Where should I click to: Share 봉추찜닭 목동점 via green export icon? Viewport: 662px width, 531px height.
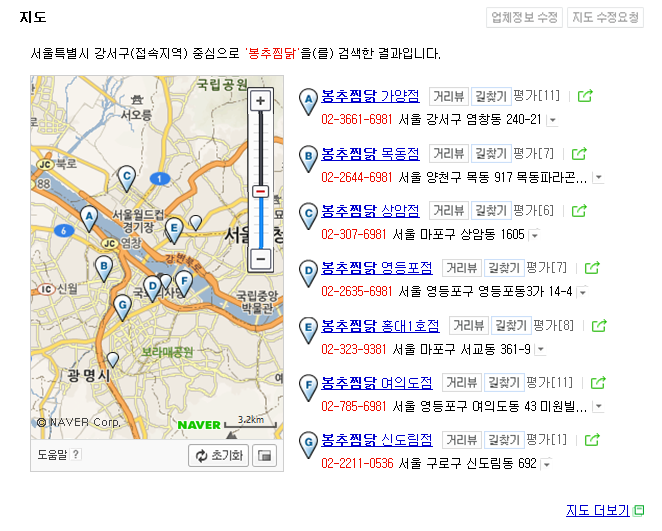click(x=579, y=153)
